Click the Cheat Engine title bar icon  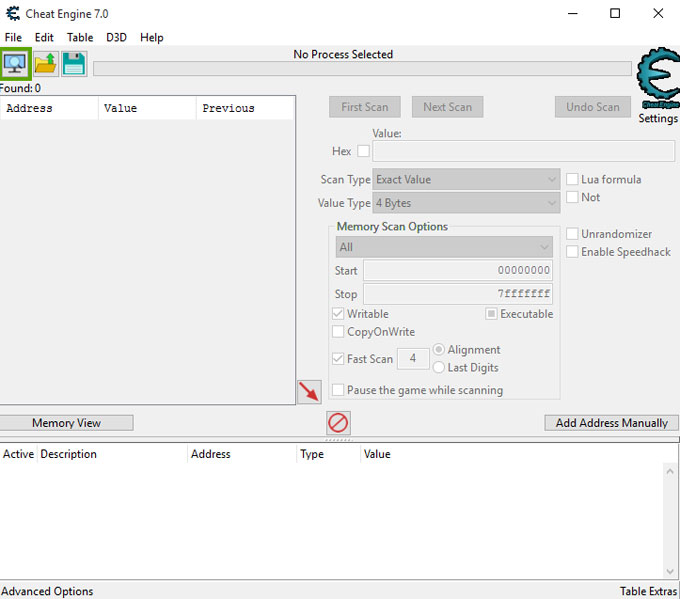click(13, 14)
